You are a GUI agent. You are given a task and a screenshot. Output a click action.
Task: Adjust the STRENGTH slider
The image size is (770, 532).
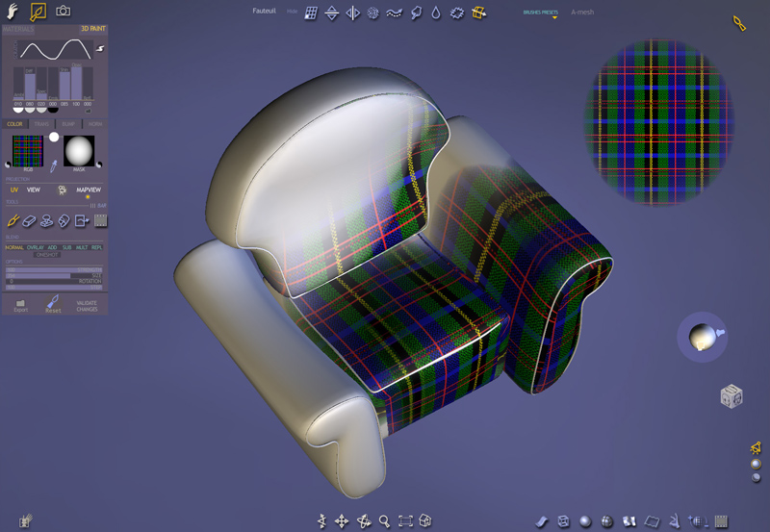tap(54, 270)
